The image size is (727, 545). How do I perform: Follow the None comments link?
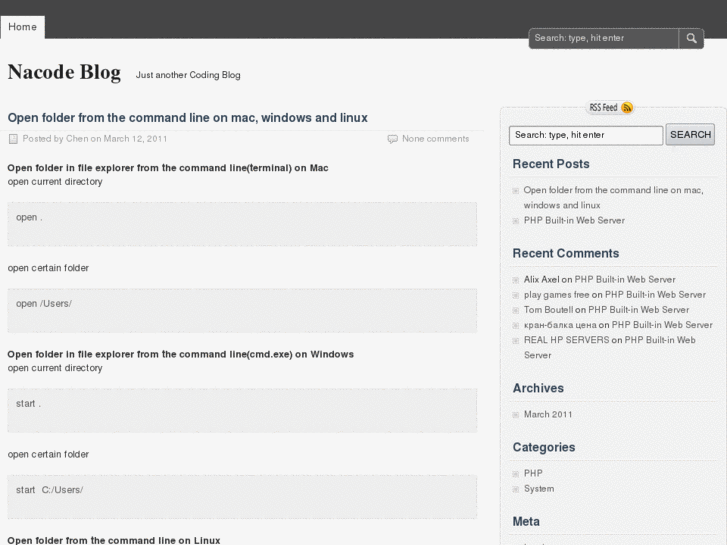(x=435, y=139)
